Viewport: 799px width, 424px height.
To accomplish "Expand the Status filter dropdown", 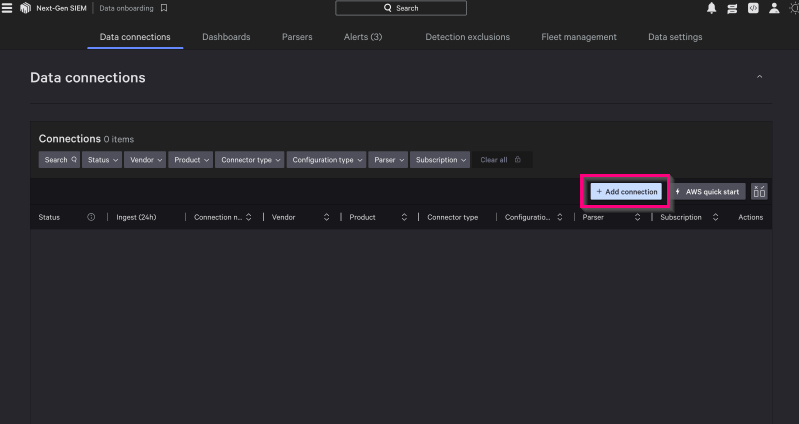I will [x=102, y=160].
